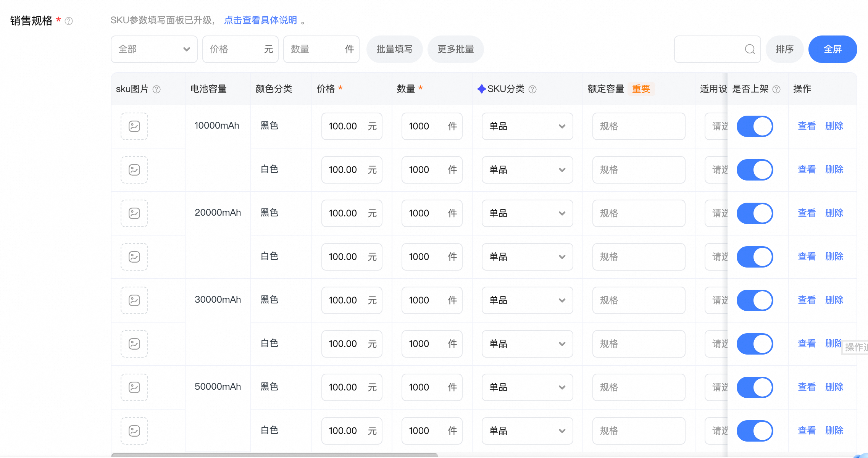
Task: Toggle 是否上架 for 30000mAh 白色 row
Action: [755, 344]
